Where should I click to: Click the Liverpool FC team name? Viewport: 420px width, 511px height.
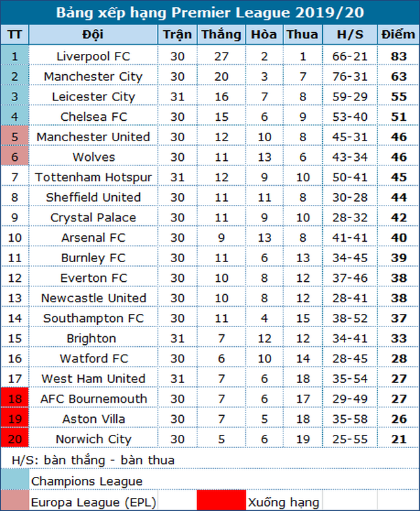pos(93,56)
